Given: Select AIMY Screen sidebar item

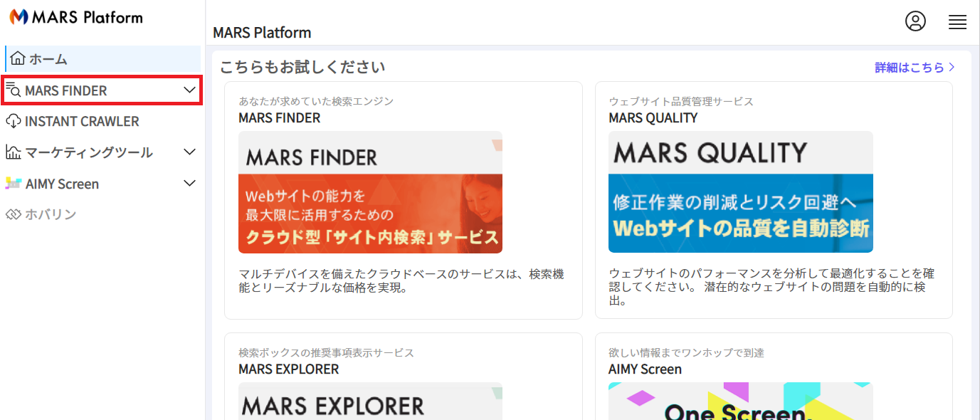Looking at the screenshot, I should tap(102, 184).
